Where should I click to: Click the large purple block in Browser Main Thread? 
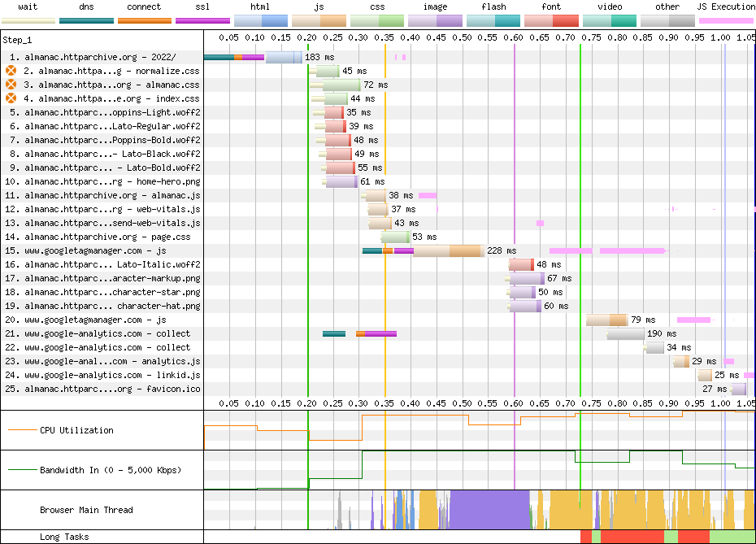(488, 510)
